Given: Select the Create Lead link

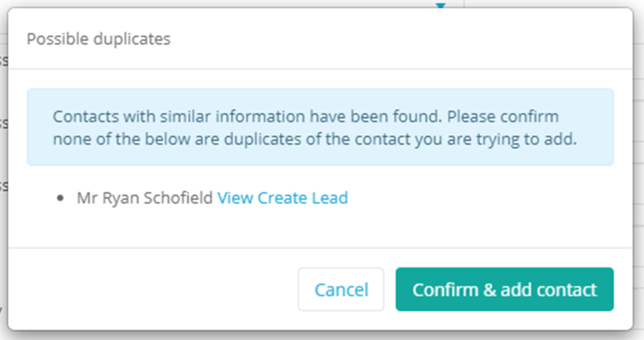Looking at the screenshot, I should tap(303, 198).
